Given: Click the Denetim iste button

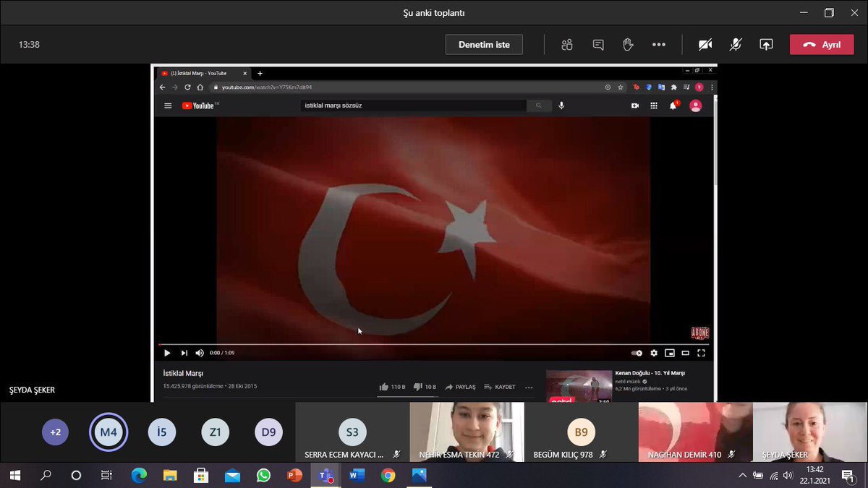Looking at the screenshot, I should click(x=484, y=45).
